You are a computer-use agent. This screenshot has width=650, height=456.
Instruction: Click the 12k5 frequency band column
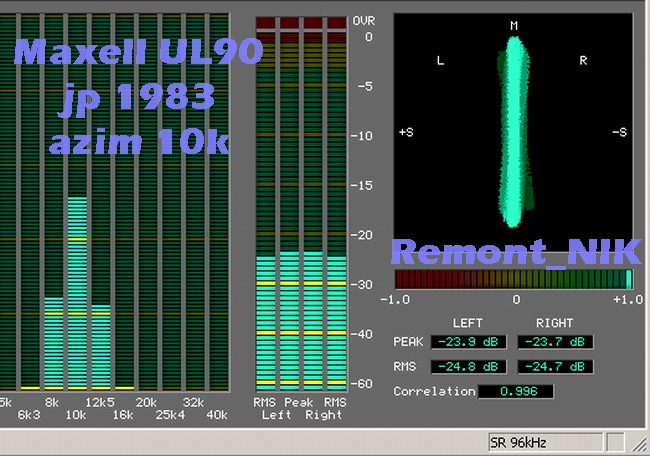point(101,346)
